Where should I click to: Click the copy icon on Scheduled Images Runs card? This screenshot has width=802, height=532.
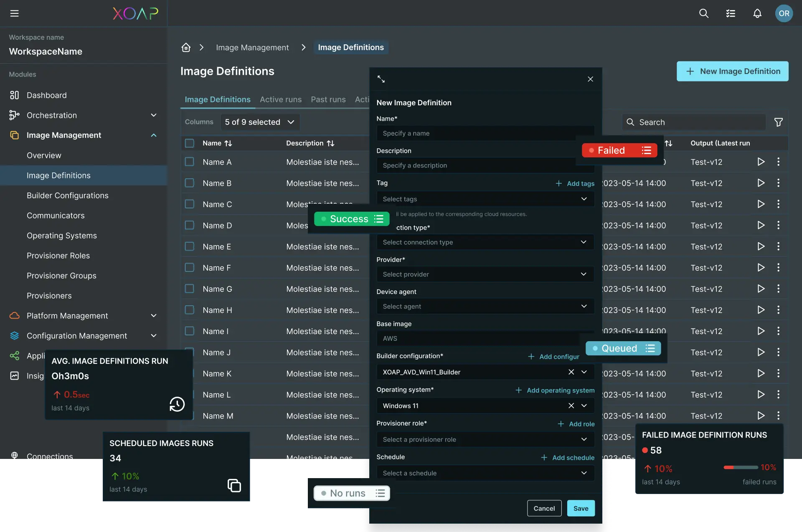point(234,485)
